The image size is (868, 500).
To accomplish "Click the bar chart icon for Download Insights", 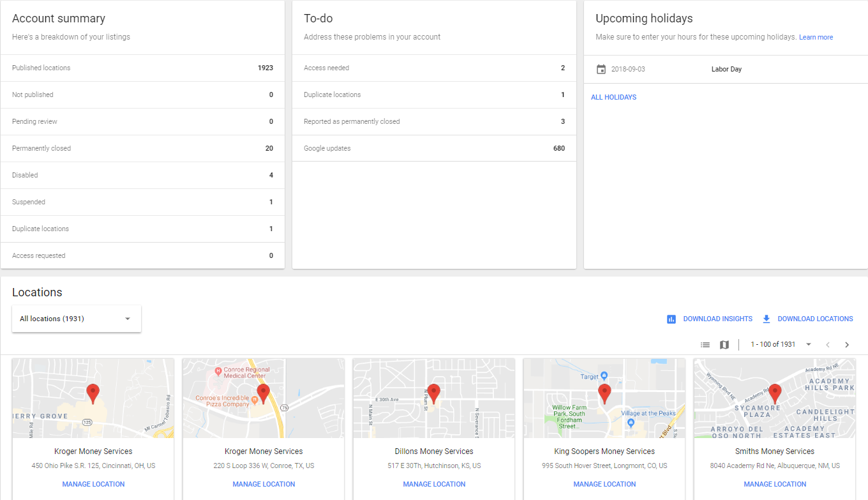I will pos(671,319).
